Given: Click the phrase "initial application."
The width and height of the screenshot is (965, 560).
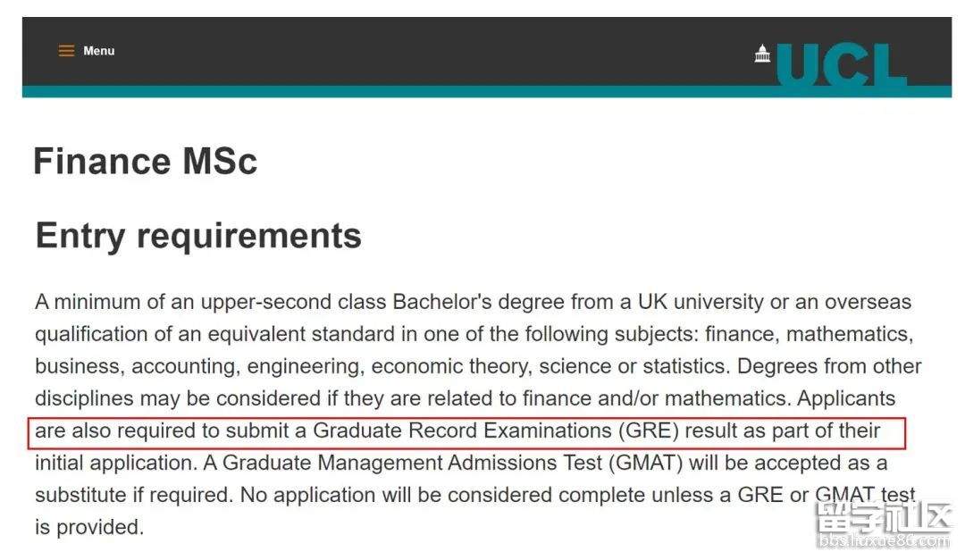Looking at the screenshot, I should click(x=115, y=463).
